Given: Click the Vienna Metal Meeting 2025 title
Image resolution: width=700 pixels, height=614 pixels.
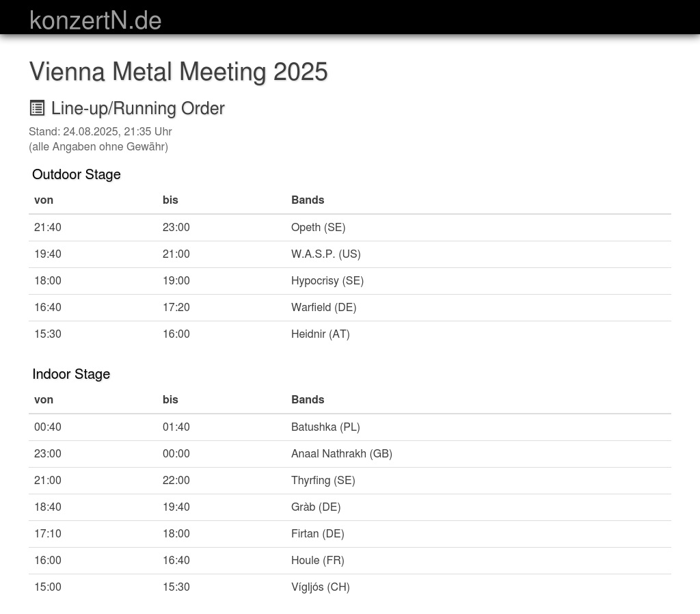Looking at the screenshot, I should click(178, 72).
